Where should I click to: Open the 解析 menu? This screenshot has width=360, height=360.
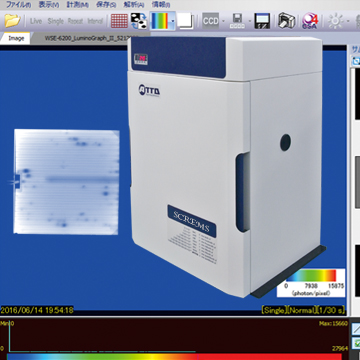pyautogui.click(x=133, y=5)
